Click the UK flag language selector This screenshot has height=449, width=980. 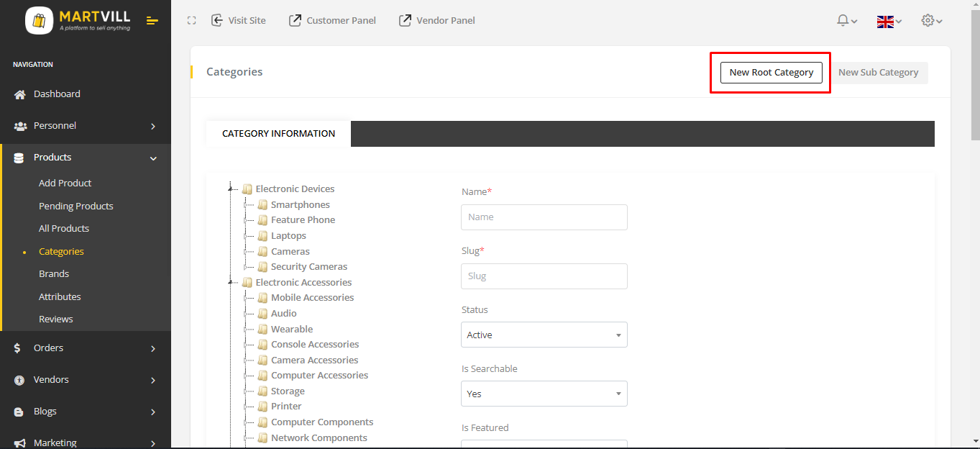885,22
